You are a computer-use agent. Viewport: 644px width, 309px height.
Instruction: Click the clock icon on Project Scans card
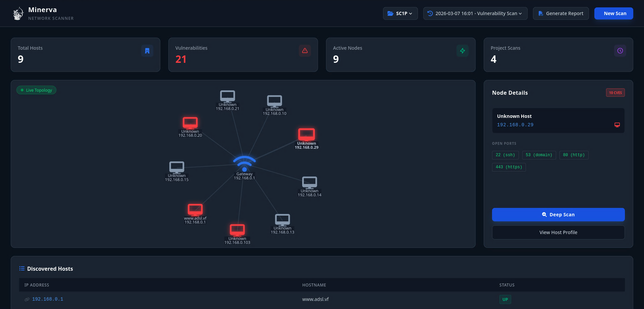coord(620,51)
